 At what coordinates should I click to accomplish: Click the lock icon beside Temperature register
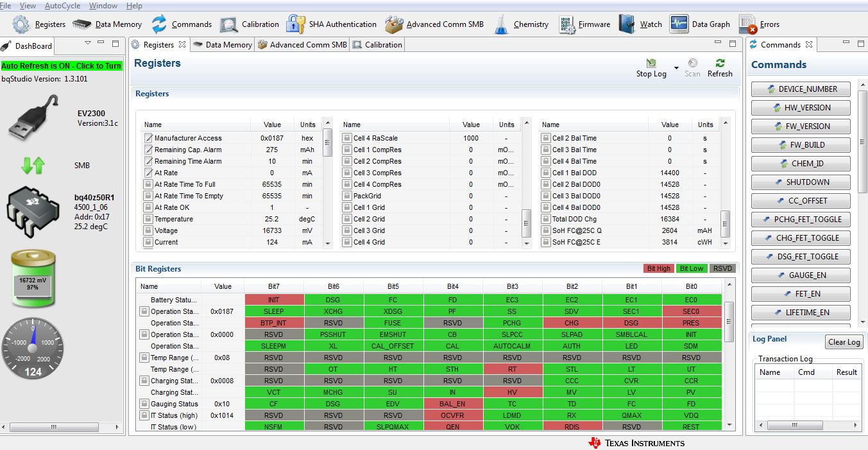point(148,219)
